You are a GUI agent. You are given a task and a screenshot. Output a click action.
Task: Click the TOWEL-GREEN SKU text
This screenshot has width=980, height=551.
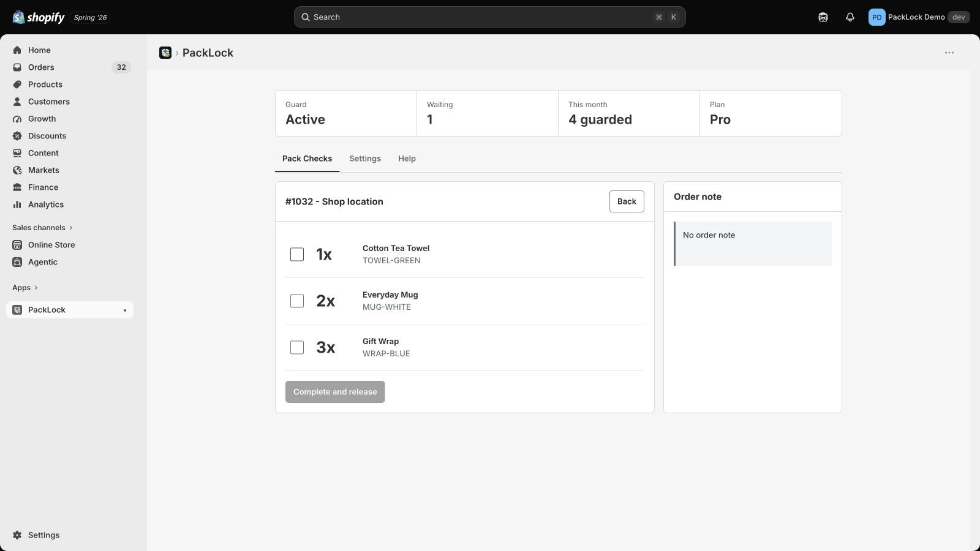[391, 261]
